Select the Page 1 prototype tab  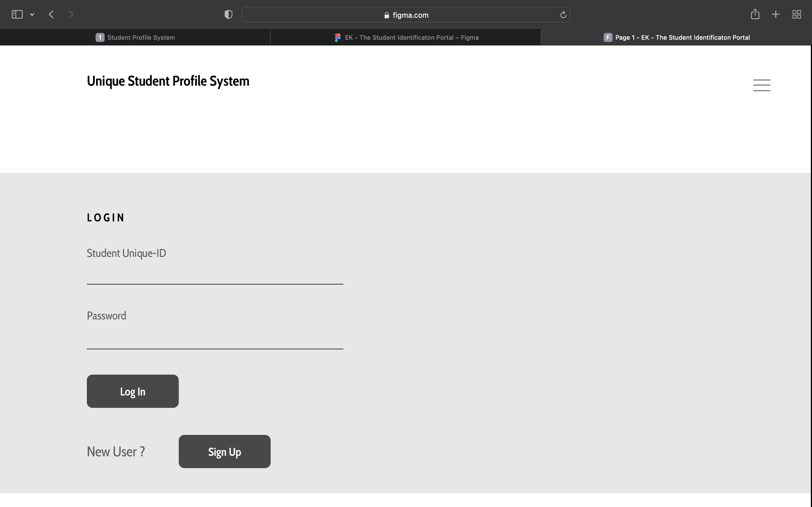pyautogui.click(x=676, y=37)
